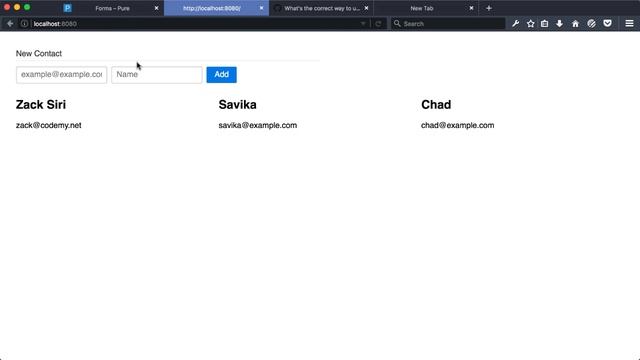The height and width of the screenshot is (360, 640).
Task: Click the red window close button
Action: click(7, 7)
